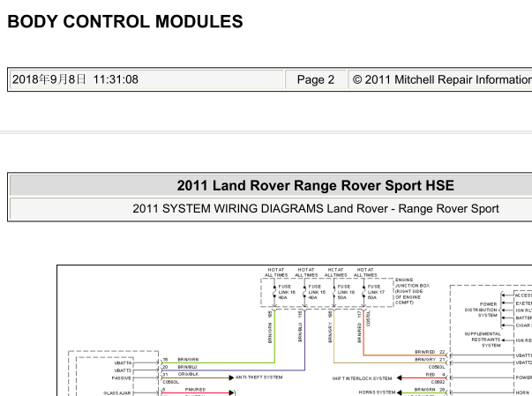Click the SHIFT INTERLOCK SYSTEM label
This screenshot has width=532, height=396.
pos(362,378)
